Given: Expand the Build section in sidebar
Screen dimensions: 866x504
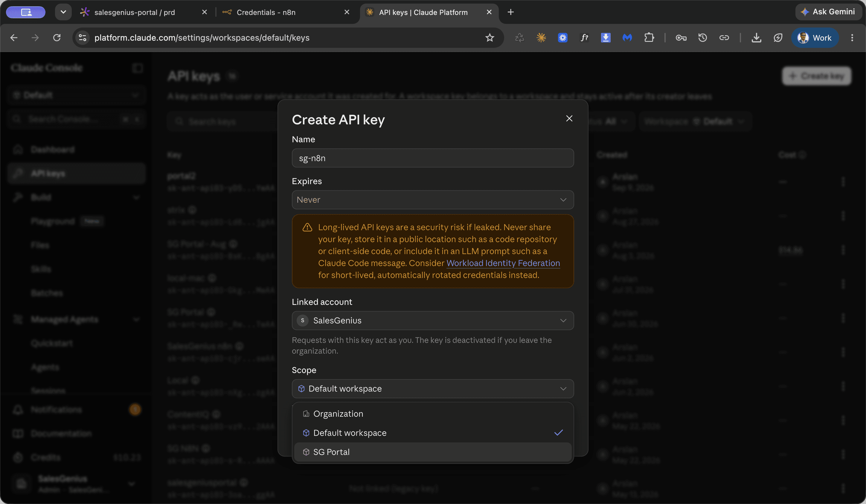Looking at the screenshot, I should pos(76,197).
